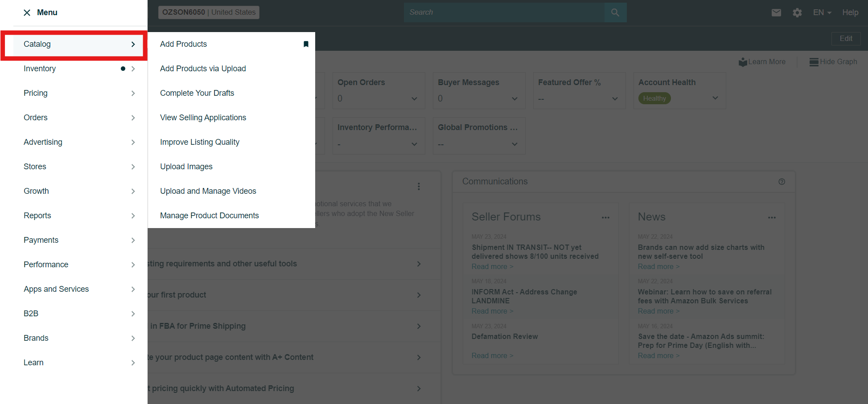Expand the listing requirements row chevron
Image resolution: width=868 pixels, height=404 pixels.
(419, 264)
